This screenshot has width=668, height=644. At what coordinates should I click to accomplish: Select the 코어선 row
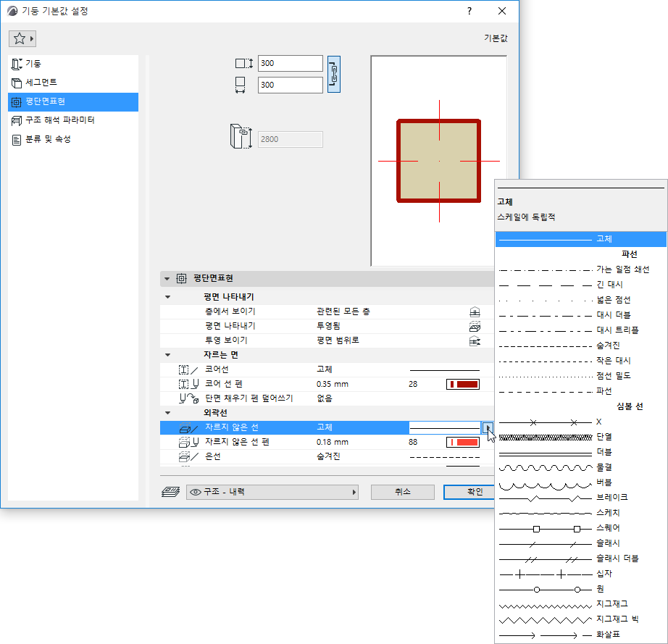click(327, 369)
